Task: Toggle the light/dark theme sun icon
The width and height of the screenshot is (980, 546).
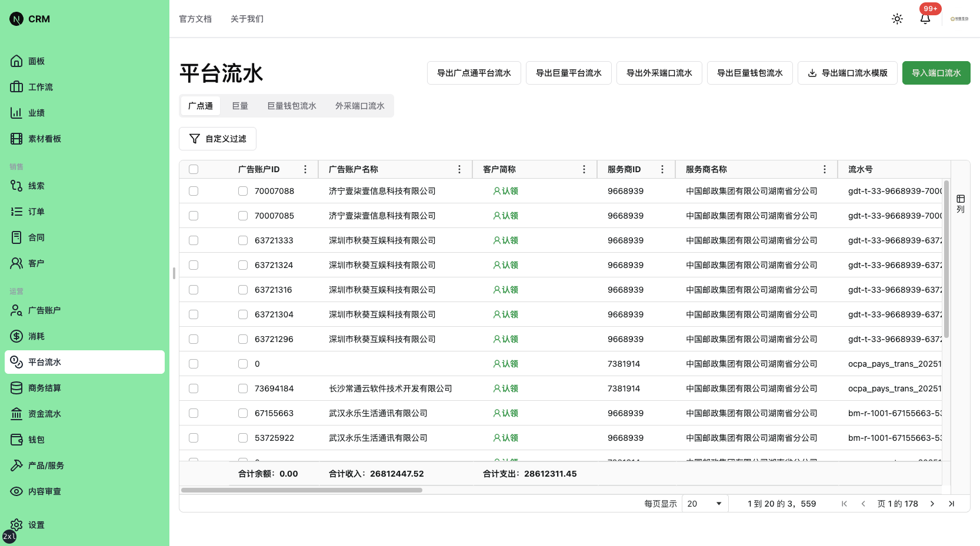Action: click(897, 19)
